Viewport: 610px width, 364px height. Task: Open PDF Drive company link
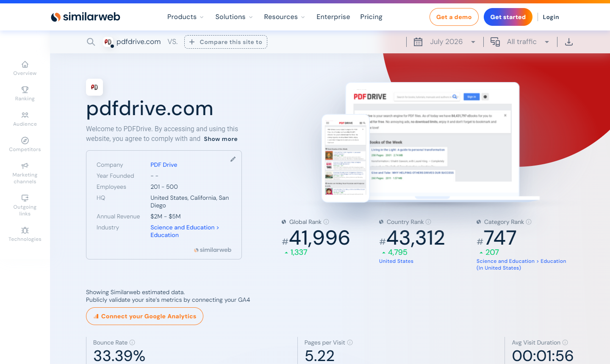(164, 165)
